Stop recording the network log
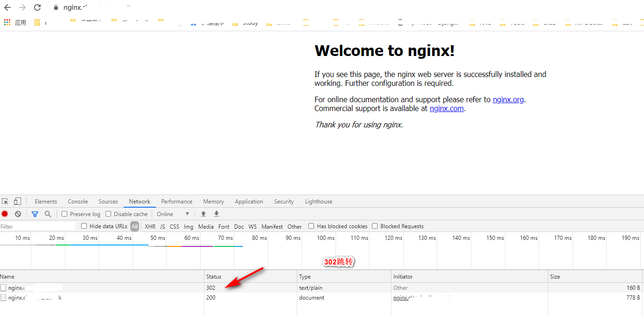Image resolution: width=644 pixels, height=315 pixels. 5,214
